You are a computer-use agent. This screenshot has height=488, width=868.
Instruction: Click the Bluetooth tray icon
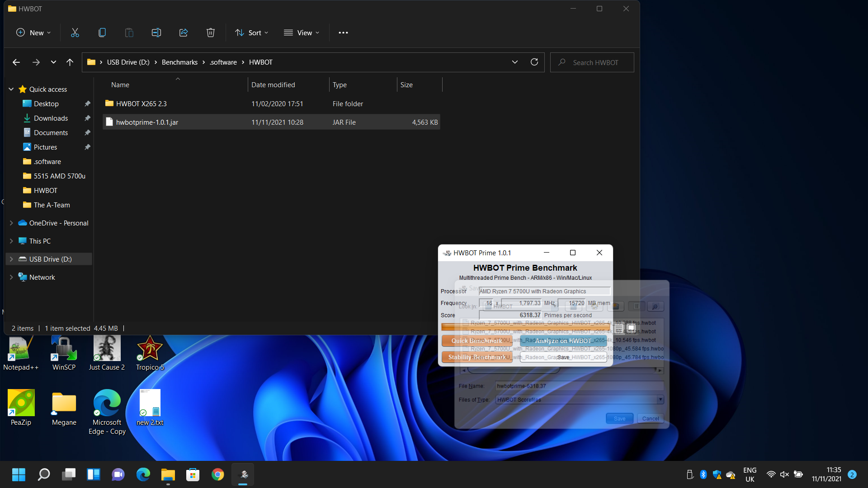click(x=703, y=474)
